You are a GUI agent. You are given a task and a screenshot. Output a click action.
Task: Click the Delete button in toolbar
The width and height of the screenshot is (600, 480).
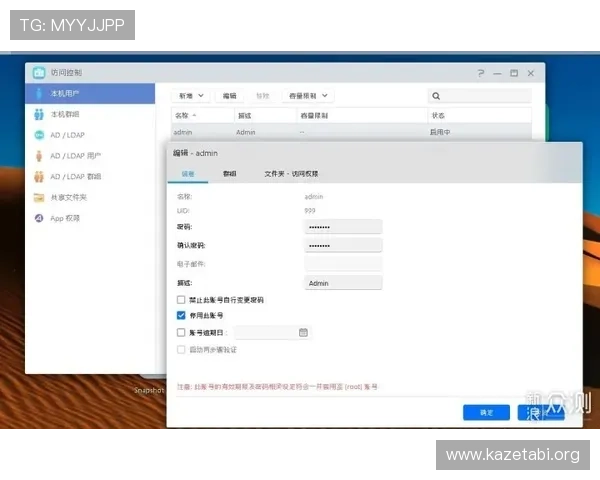[x=262, y=96]
